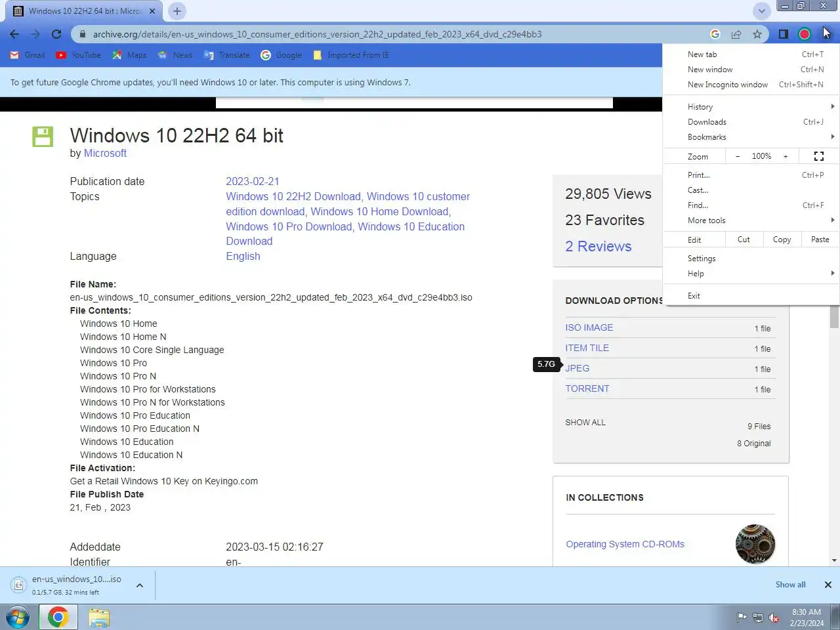Open Downloads from Chrome menu
Screen dimensions: 840x630
point(751,122)
